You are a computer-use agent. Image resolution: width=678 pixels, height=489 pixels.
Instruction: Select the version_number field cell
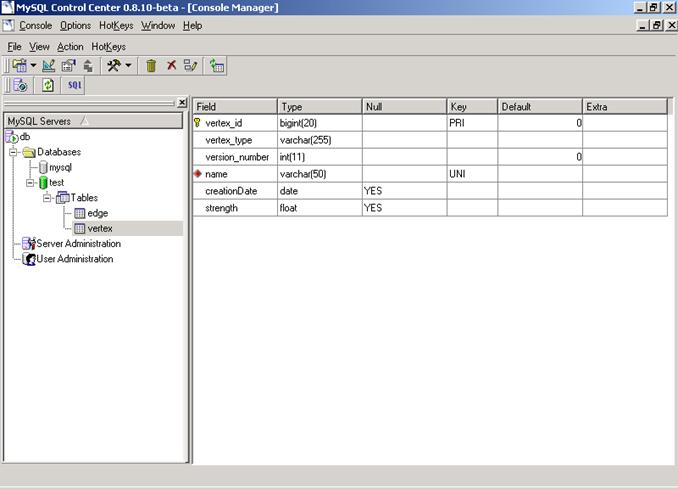point(235,157)
